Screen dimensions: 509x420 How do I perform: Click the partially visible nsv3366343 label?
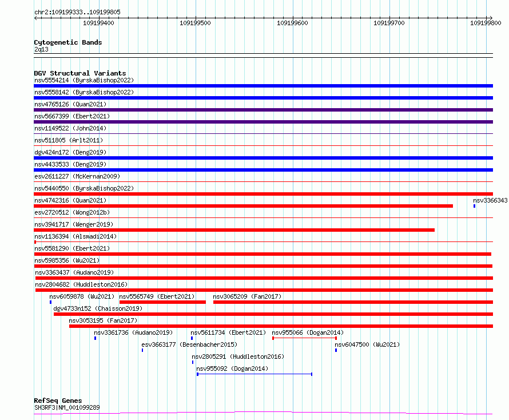click(x=490, y=200)
